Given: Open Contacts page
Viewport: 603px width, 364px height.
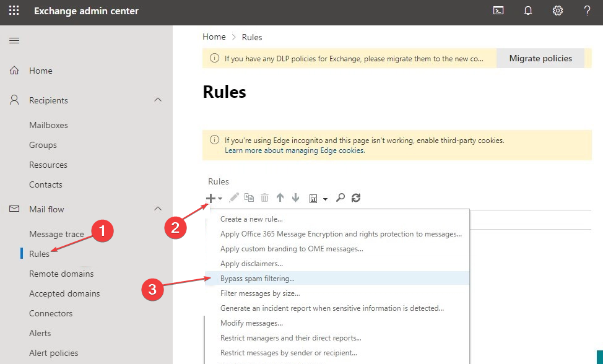Looking at the screenshot, I should pos(46,185).
